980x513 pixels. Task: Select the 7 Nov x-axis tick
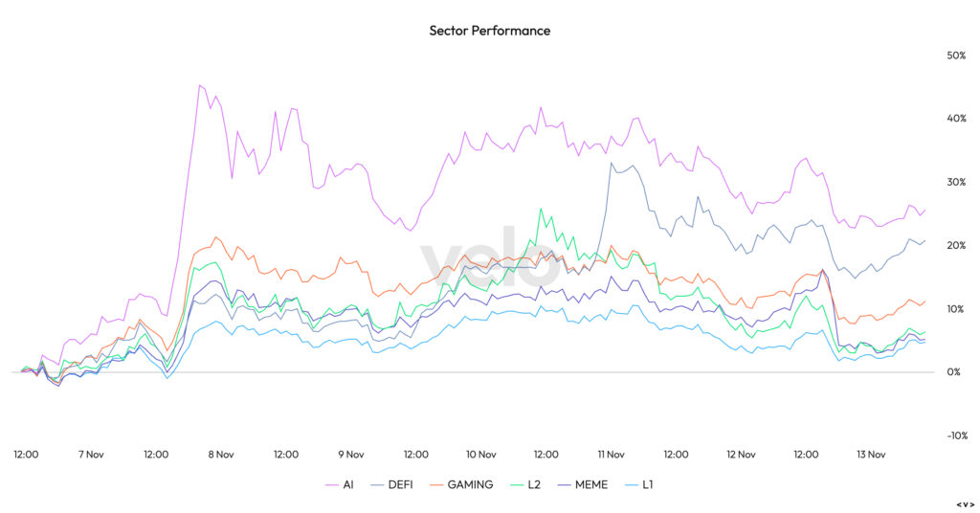coord(90,455)
